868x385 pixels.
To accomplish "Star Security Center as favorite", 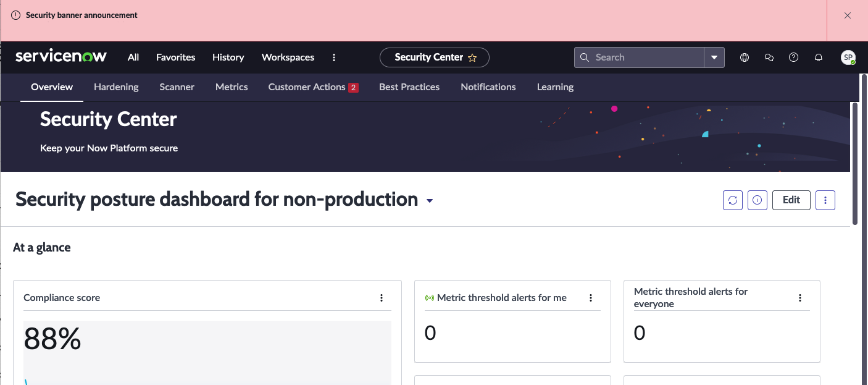I will click(472, 57).
